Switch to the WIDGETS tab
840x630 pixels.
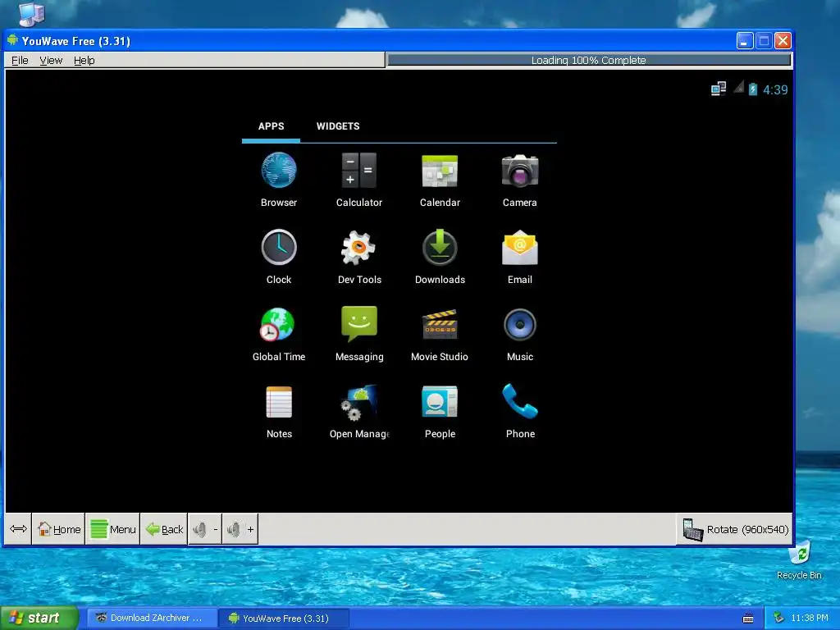coord(338,126)
